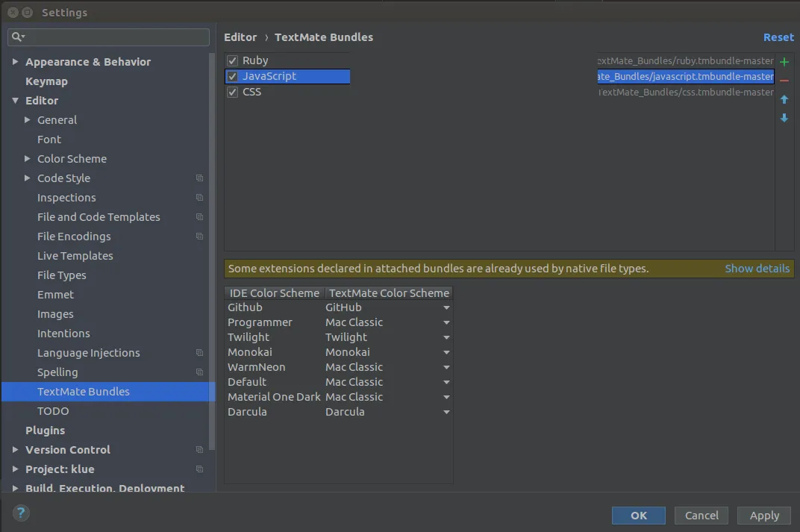Click the search magnifier icon in settings

(x=17, y=37)
